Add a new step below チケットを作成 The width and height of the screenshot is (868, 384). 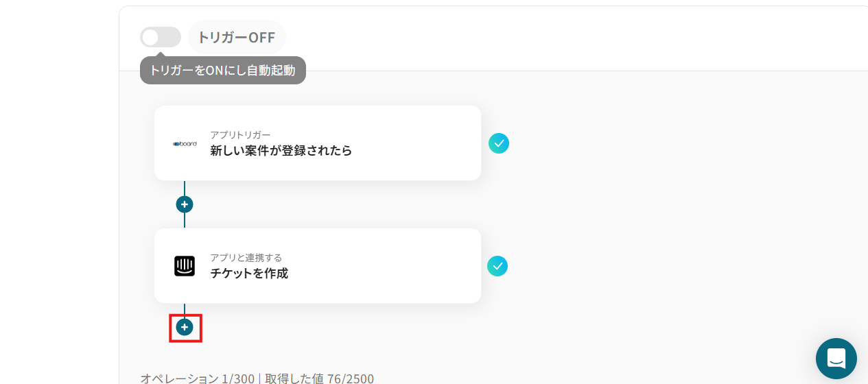point(185,328)
